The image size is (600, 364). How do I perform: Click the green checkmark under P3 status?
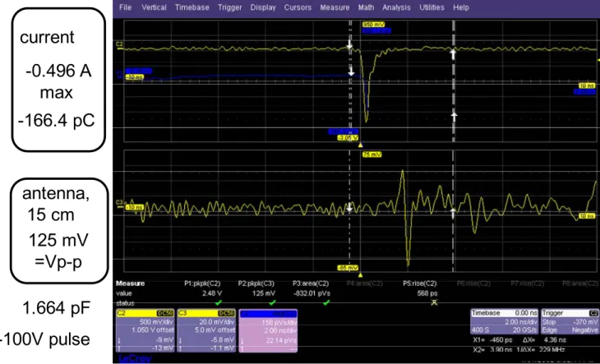click(326, 303)
